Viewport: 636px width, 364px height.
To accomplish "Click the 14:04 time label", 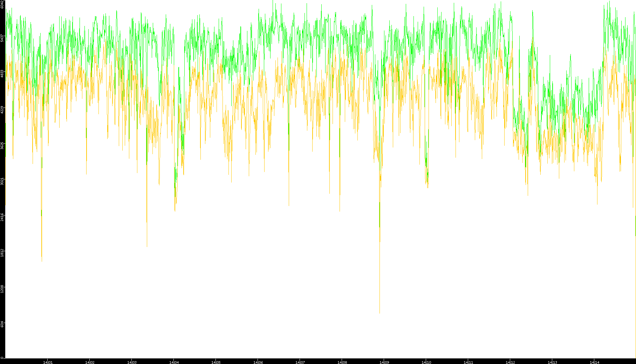I will [174, 362].
